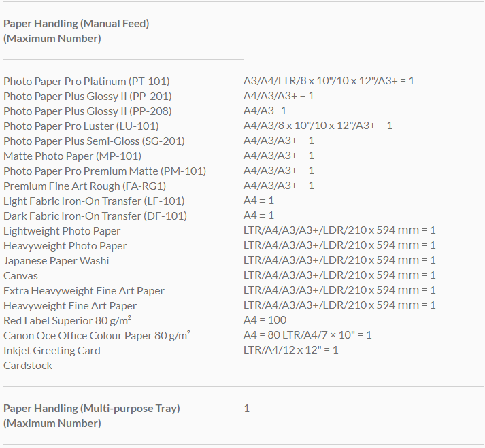Click Extra Heavyweight Fine Art Paper label
This screenshot has height=448, width=485.
(x=84, y=290)
